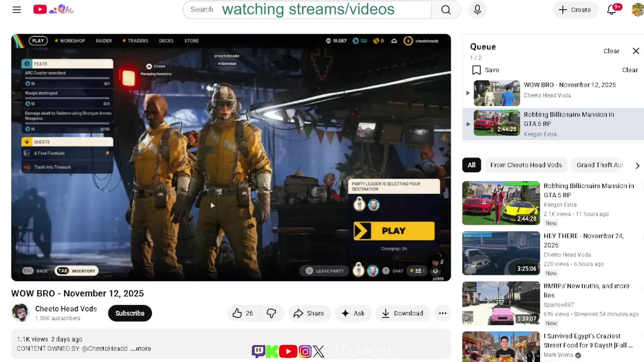Viewport: 644px width, 362px height.
Task: Click the red YouTube icon overlay
Action: tap(288, 351)
